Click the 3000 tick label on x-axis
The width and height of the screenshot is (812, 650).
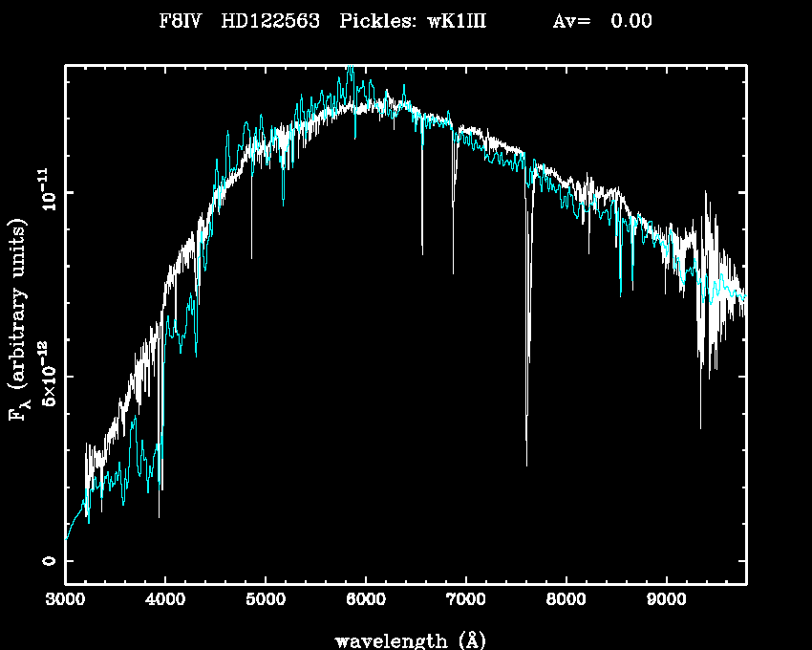pyautogui.click(x=65, y=601)
